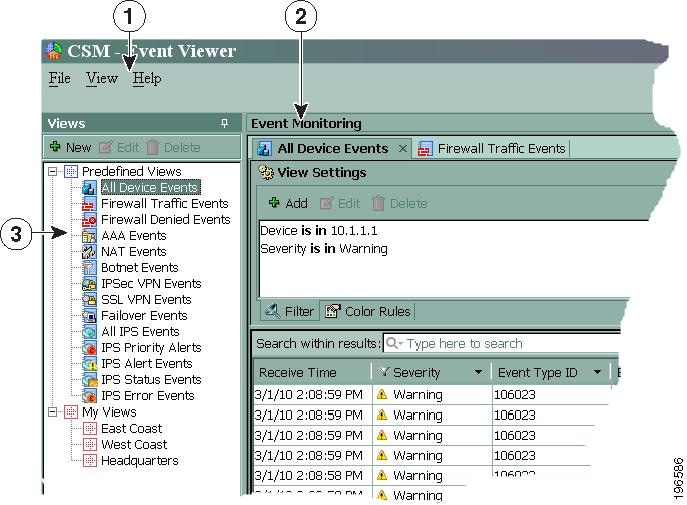The width and height of the screenshot is (687, 505).
Task: Click the New view button
Action: (71, 147)
